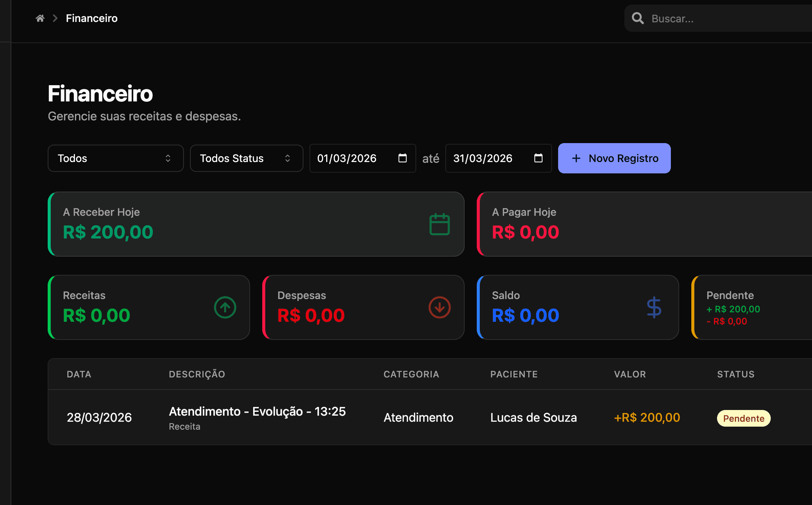Click the date cell 28/03/2026
Screen dimensions: 812x505
click(99, 417)
